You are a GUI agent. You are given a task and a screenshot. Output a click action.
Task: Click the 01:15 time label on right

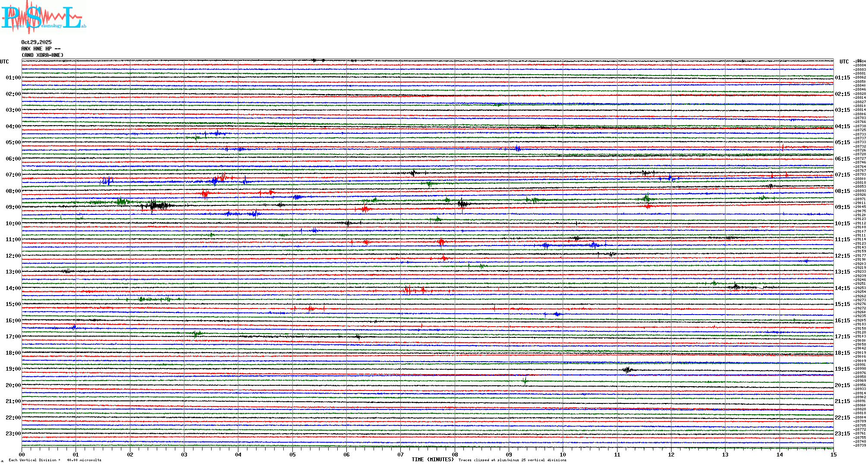842,78
